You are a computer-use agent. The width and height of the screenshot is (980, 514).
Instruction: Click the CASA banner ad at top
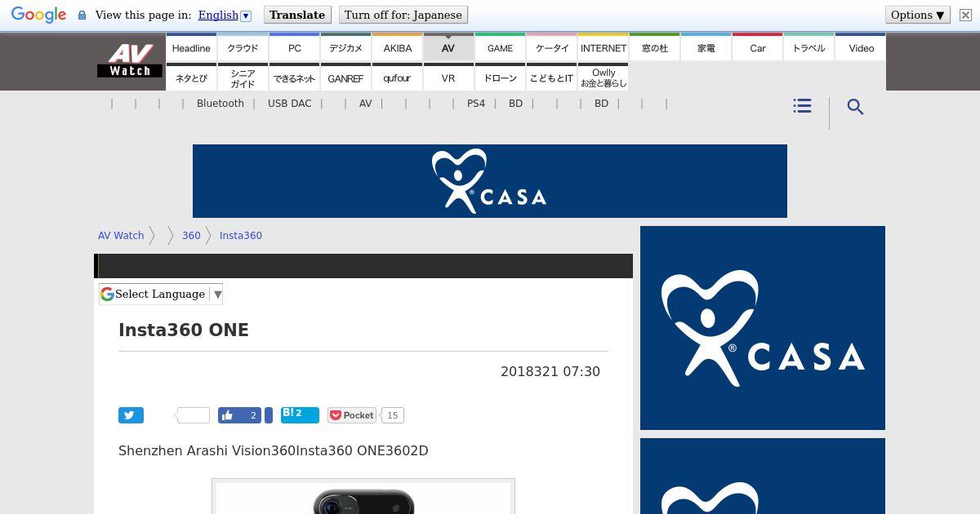click(x=490, y=181)
